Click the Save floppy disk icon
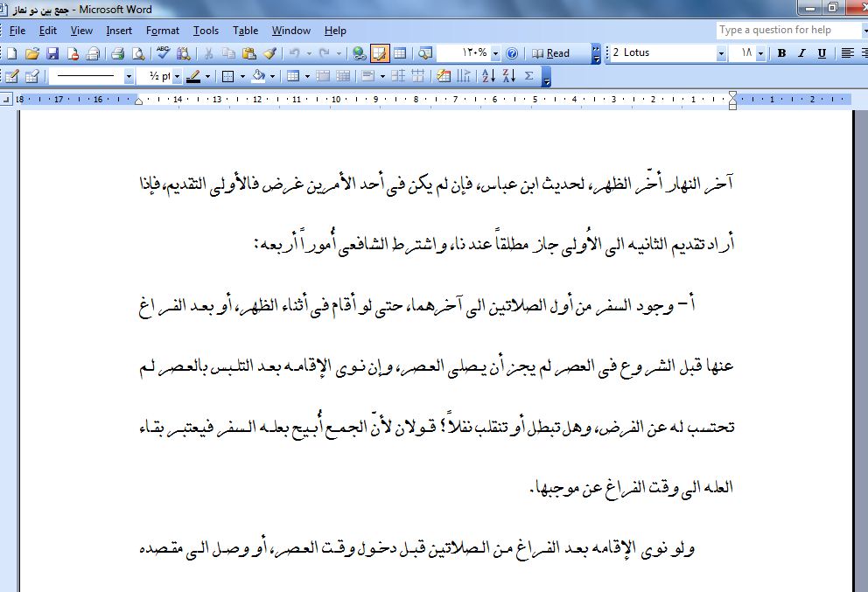 (x=52, y=53)
